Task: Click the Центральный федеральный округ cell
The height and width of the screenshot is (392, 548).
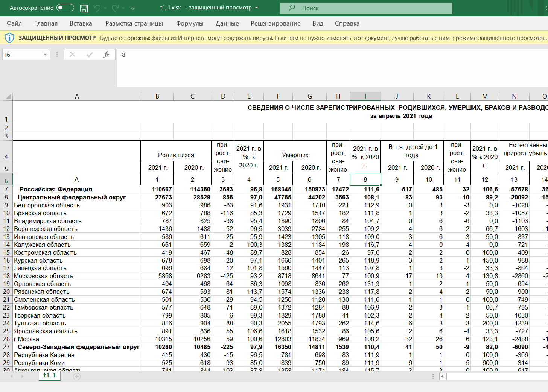Action: [x=77, y=197]
